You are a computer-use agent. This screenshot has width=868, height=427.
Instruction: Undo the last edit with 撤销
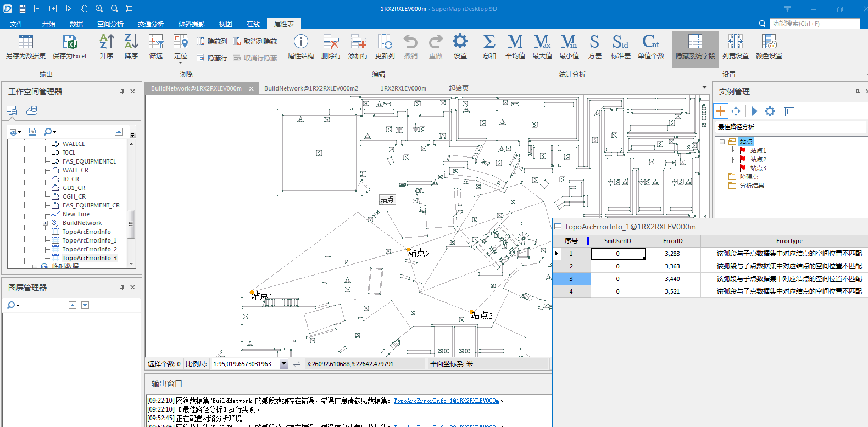click(x=410, y=47)
